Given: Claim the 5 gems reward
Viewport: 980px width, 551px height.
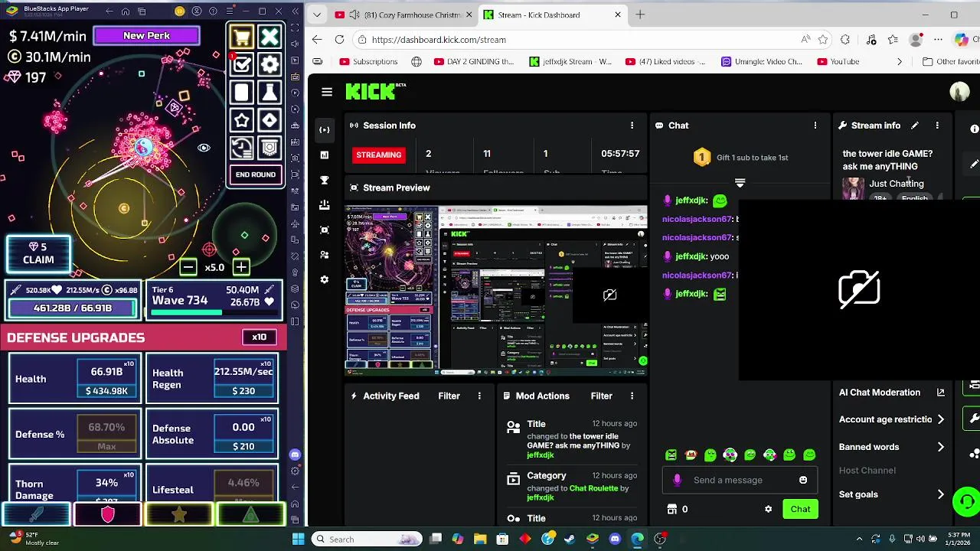Looking at the screenshot, I should click(38, 253).
